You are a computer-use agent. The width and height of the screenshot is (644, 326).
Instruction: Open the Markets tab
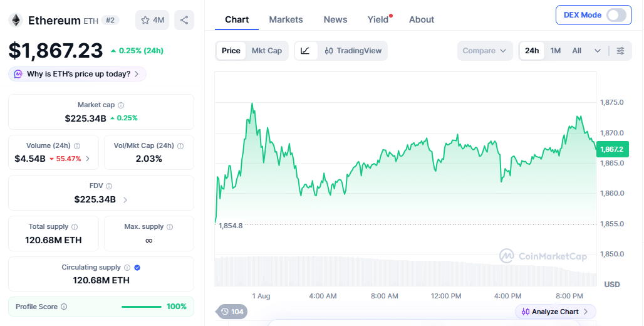point(286,19)
